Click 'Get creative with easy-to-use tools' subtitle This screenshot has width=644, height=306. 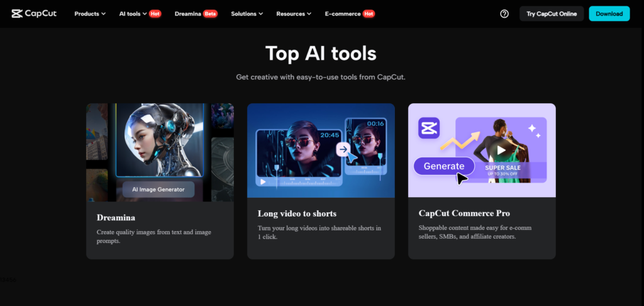(x=321, y=77)
